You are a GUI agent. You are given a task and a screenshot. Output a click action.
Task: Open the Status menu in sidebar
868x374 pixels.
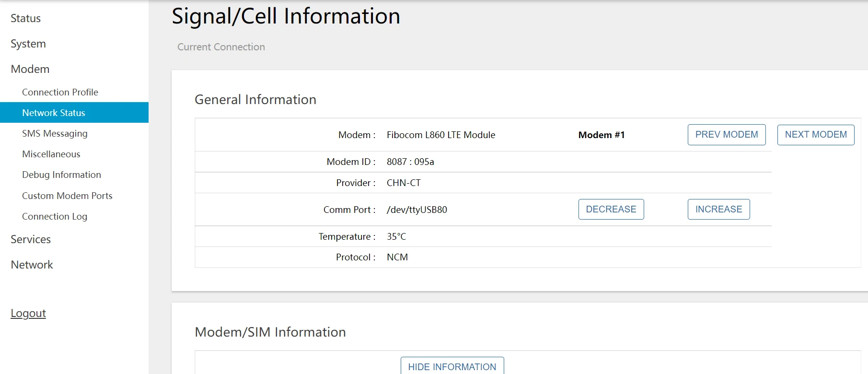(x=26, y=18)
